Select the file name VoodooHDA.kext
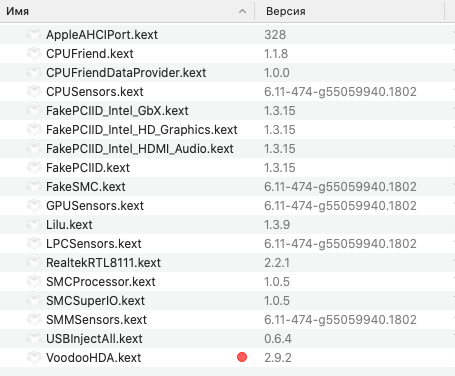 (x=94, y=358)
